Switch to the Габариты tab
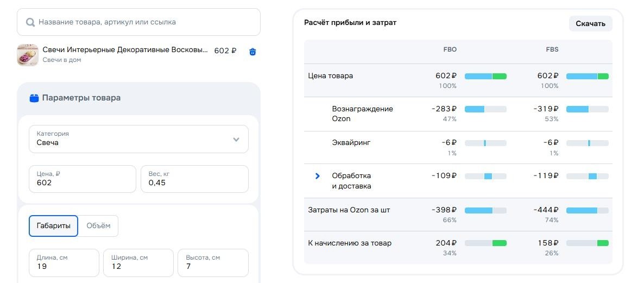Viewport: 644px width, 283px height. tap(53, 226)
